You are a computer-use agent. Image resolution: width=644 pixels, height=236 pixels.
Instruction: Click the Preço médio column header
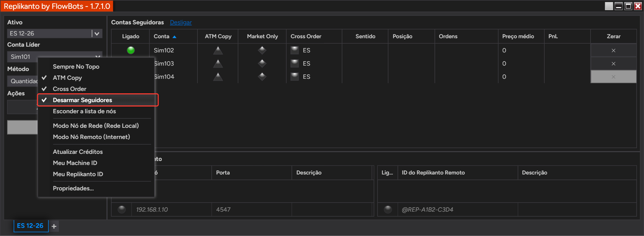(x=521, y=37)
